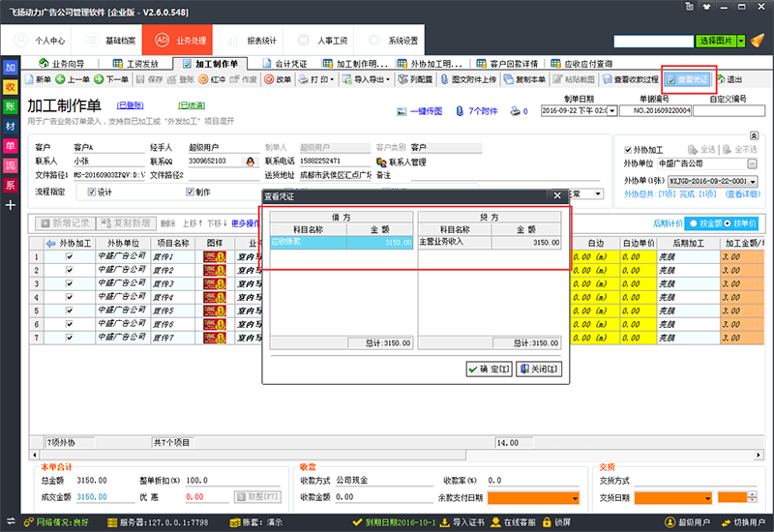Select the 应收账款 debit row

(x=308, y=243)
